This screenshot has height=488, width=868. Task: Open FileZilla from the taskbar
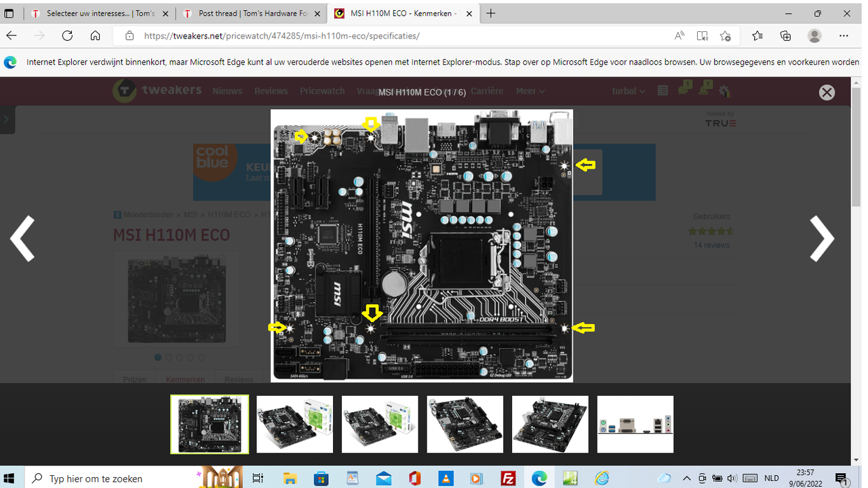click(x=509, y=479)
